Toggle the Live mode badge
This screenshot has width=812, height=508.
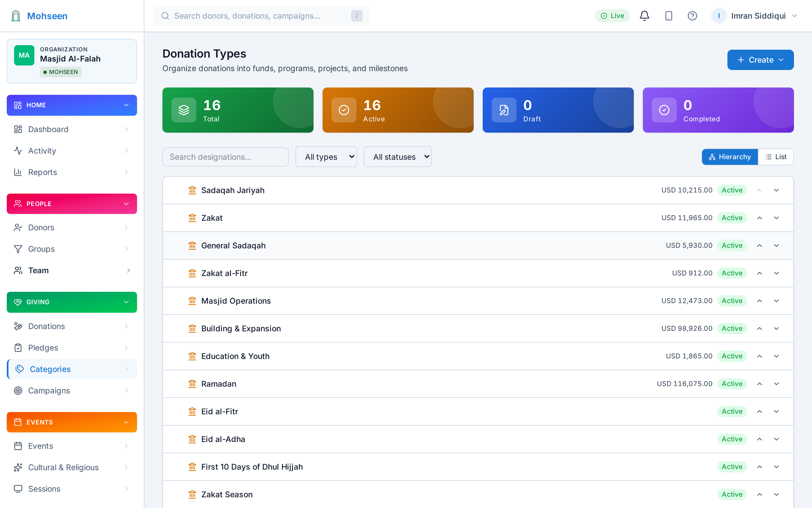pyautogui.click(x=612, y=16)
